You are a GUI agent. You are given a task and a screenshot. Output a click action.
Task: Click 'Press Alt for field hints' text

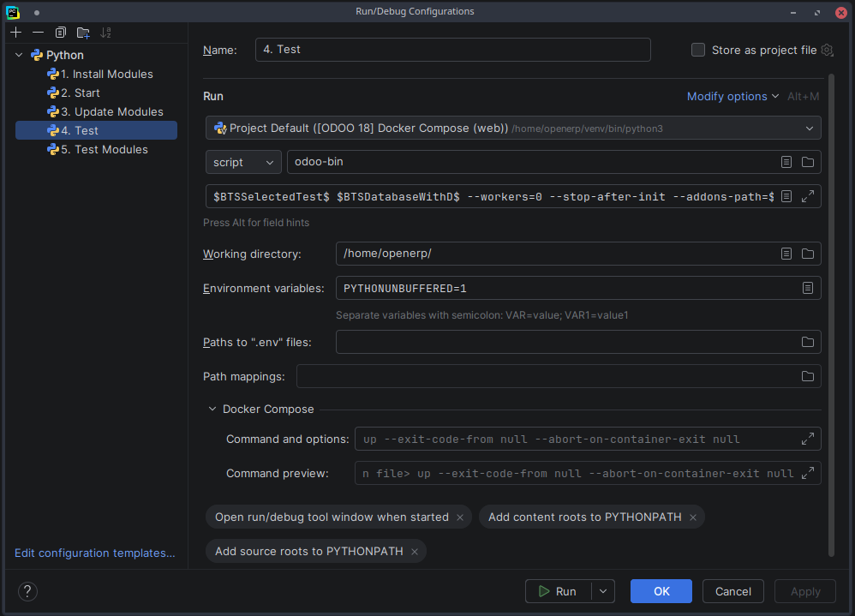pyautogui.click(x=256, y=223)
